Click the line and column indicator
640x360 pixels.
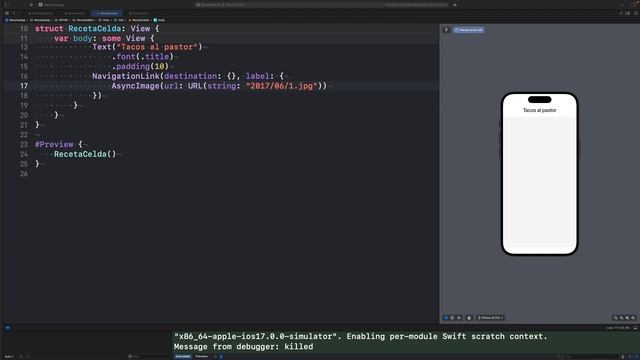tap(618, 328)
